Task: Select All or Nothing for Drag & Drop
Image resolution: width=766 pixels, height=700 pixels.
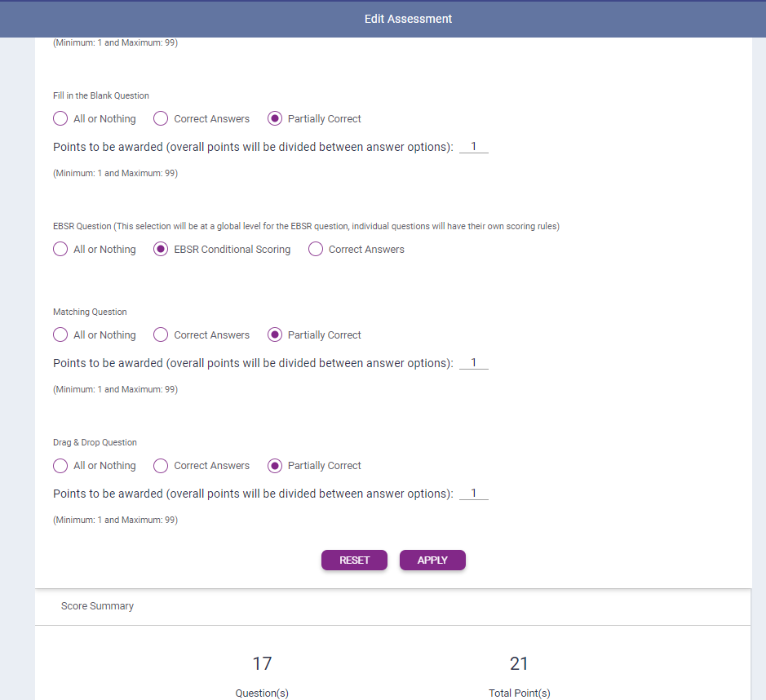Action: [60, 466]
